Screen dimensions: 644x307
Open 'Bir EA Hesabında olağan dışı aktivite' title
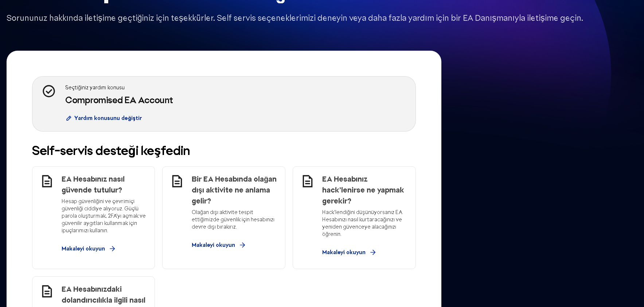tap(234, 190)
